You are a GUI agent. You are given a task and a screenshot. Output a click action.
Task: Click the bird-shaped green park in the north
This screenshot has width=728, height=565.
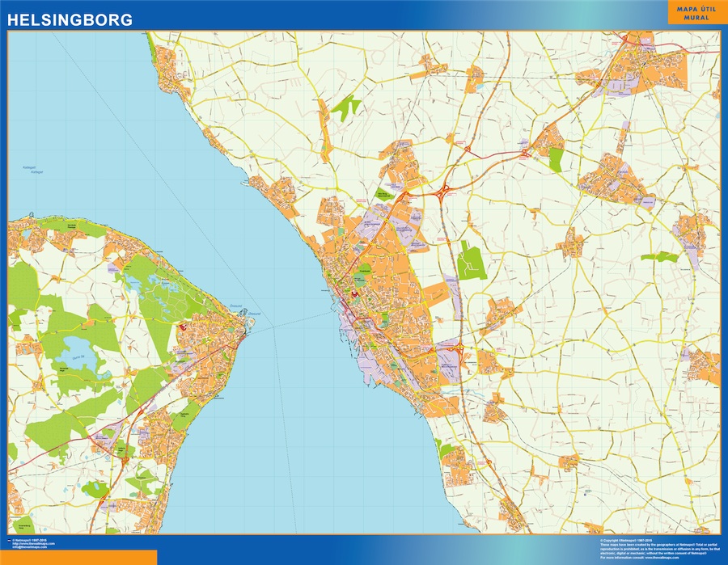coord(346,107)
